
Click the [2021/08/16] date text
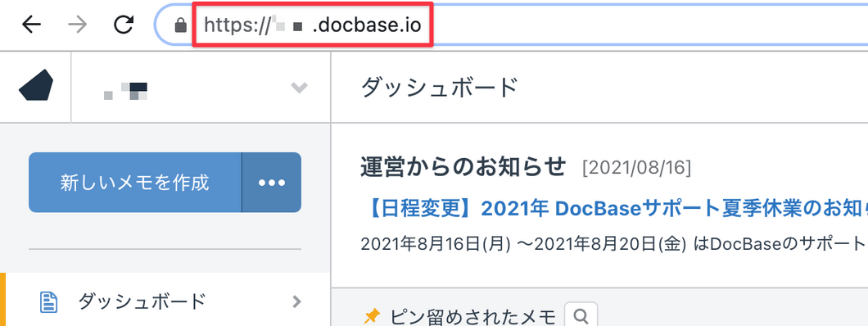[636, 167]
